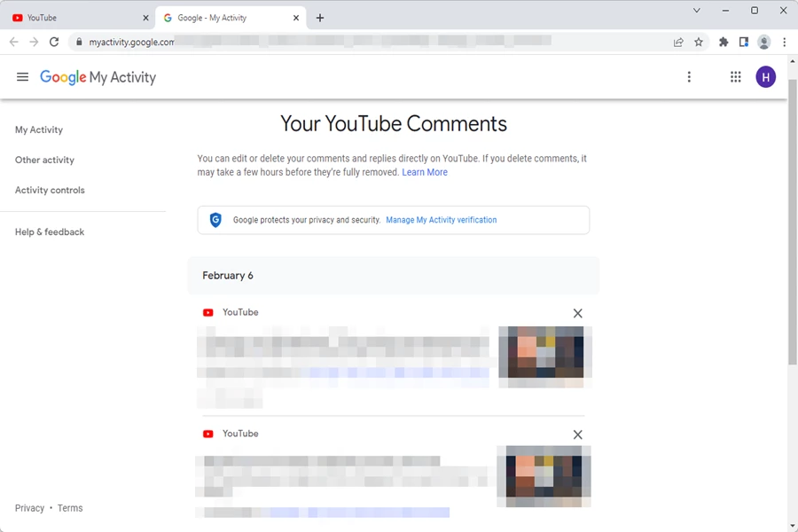Open the hamburger main menu

click(x=22, y=77)
